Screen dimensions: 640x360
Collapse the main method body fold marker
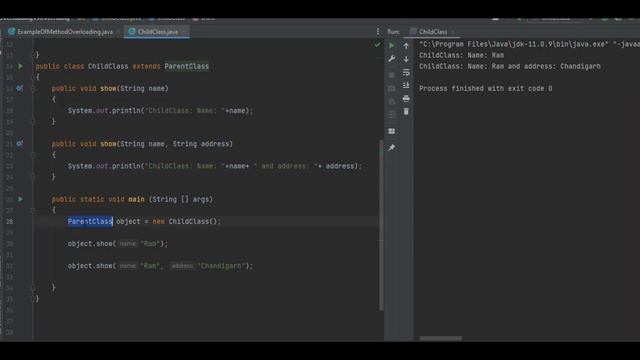[x=33, y=210]
